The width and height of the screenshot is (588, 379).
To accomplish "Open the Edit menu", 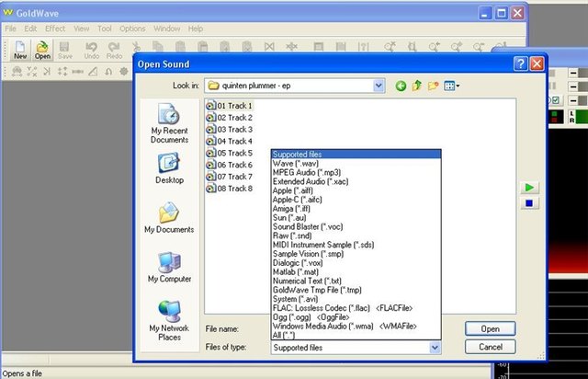I will coord(30,29).
